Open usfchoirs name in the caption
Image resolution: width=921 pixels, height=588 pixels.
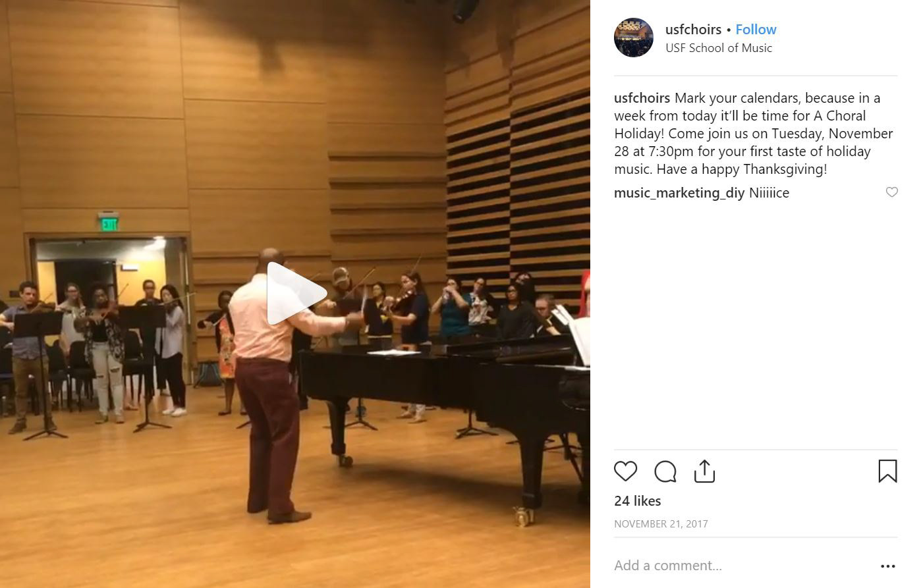pos(642,98)
